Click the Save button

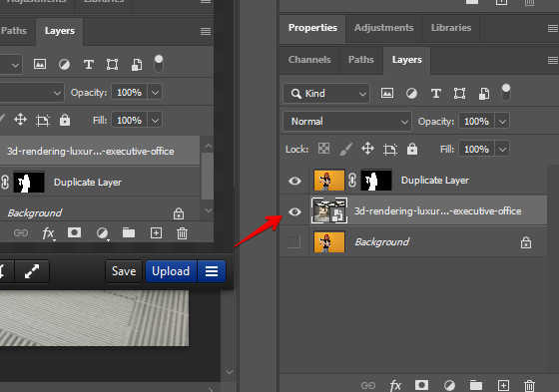point(124,271)
